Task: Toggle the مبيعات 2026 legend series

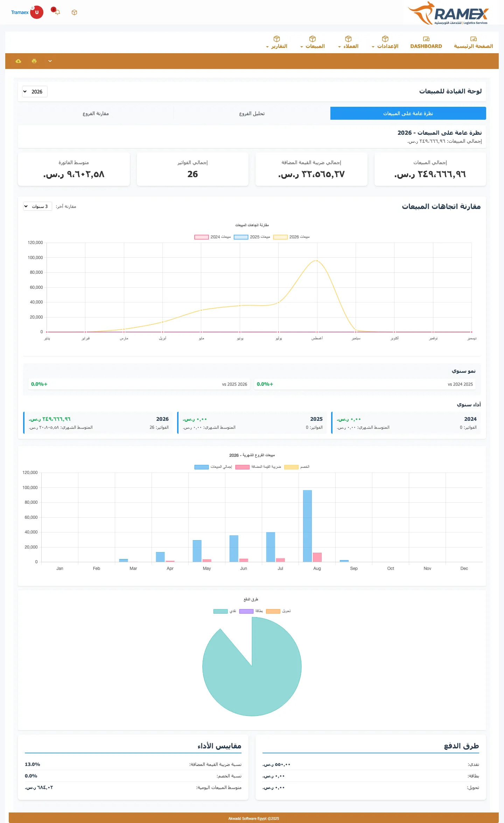Action: pyautogui.click(x=292, y=237)
